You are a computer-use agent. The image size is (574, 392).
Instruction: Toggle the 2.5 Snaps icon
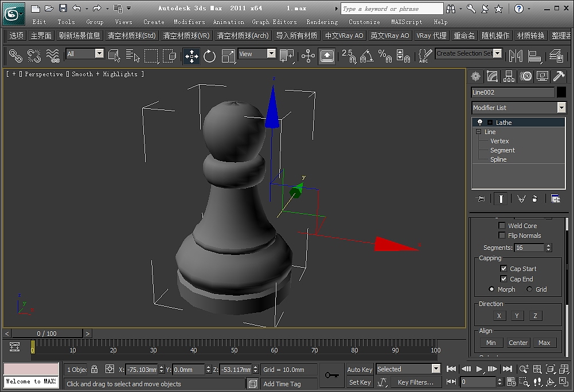click(x=349, y=56)
